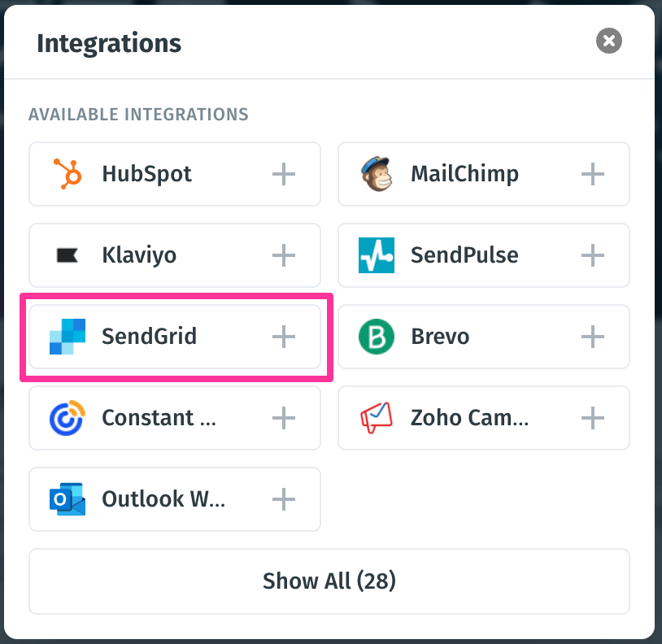Click the Constant Contact icon
Image resolution: width=662 pixels, height=644 pixels.
[68, 417]
